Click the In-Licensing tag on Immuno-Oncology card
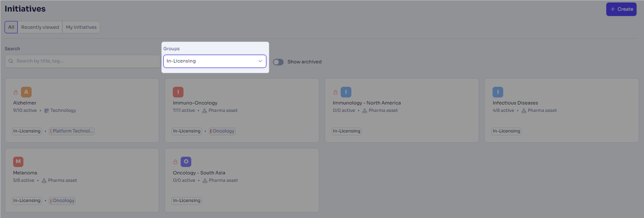This screenshot has height=218, width=644. click(x=187, y=131)
